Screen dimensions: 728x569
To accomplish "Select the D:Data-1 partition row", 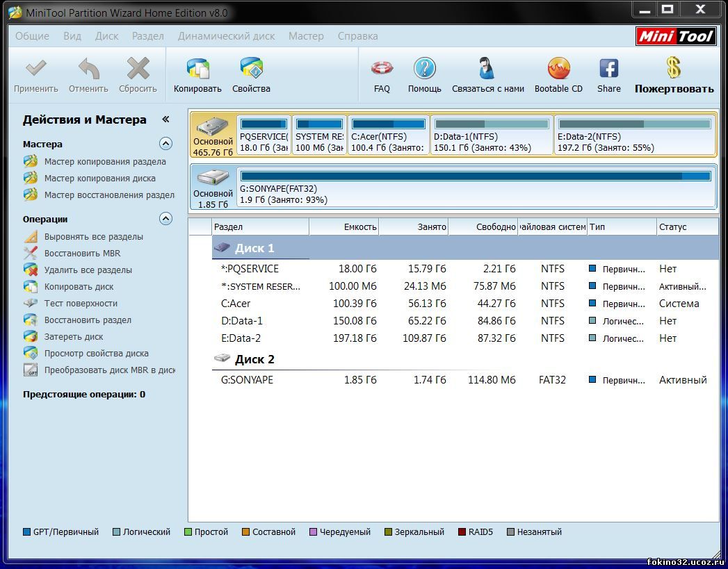I will coord(465,321).
